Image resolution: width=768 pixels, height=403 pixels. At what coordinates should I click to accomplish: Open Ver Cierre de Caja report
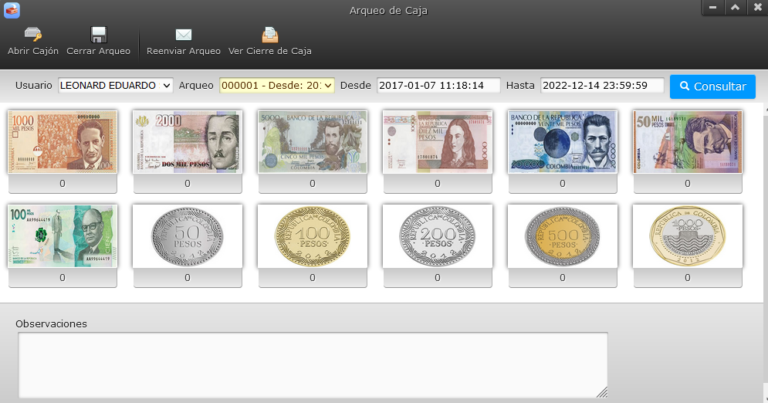click(270, 35)
